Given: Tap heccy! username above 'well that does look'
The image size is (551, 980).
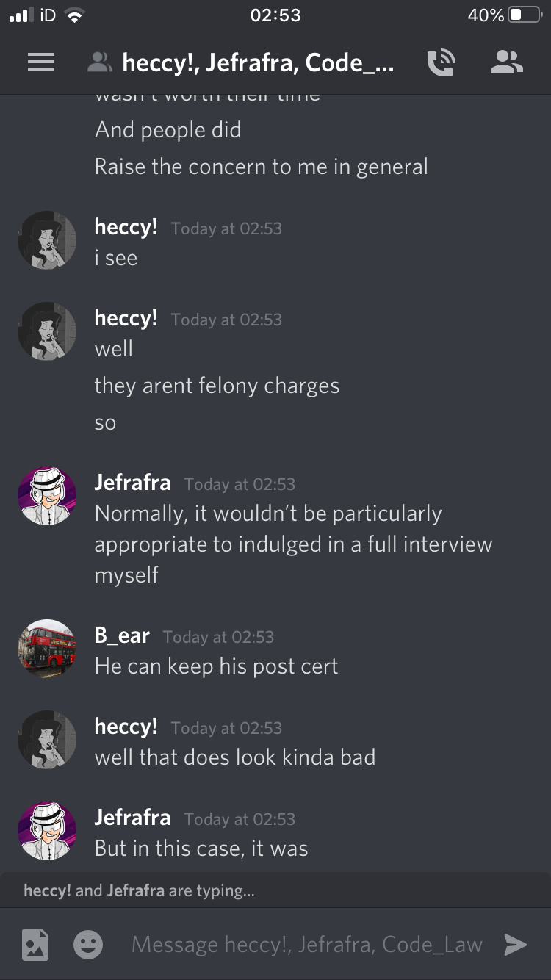Looking at the screenshot, I should [x=126, y=727].
